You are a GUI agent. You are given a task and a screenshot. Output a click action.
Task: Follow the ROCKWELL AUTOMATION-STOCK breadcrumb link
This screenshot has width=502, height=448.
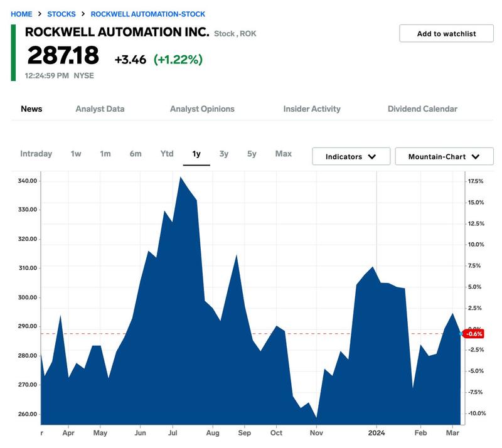pos(148,14)
